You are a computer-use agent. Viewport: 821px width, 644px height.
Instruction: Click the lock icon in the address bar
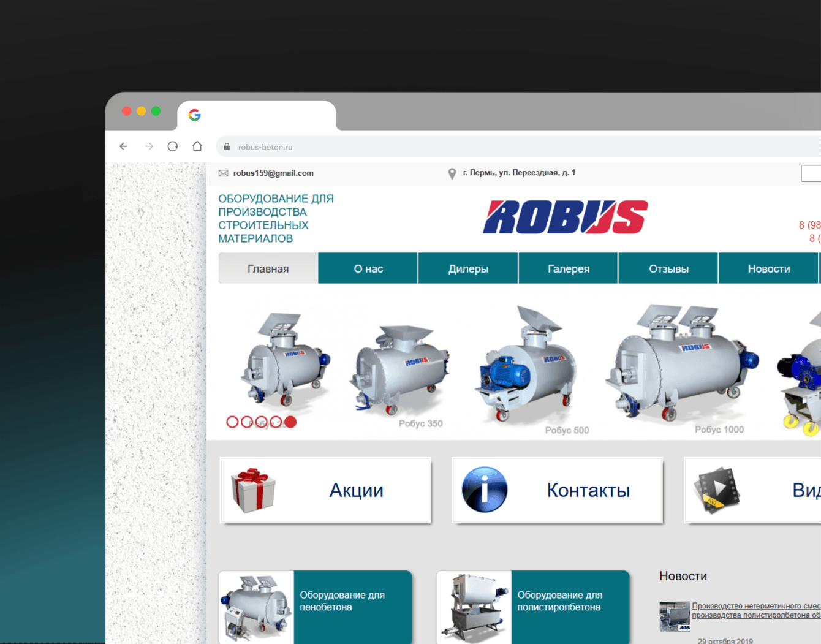point(226,147)
